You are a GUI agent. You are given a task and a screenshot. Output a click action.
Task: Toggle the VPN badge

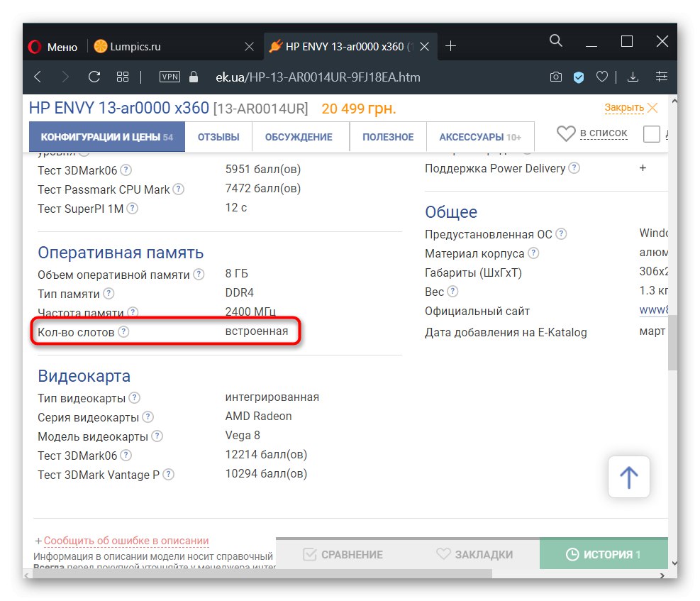point(170,77)
